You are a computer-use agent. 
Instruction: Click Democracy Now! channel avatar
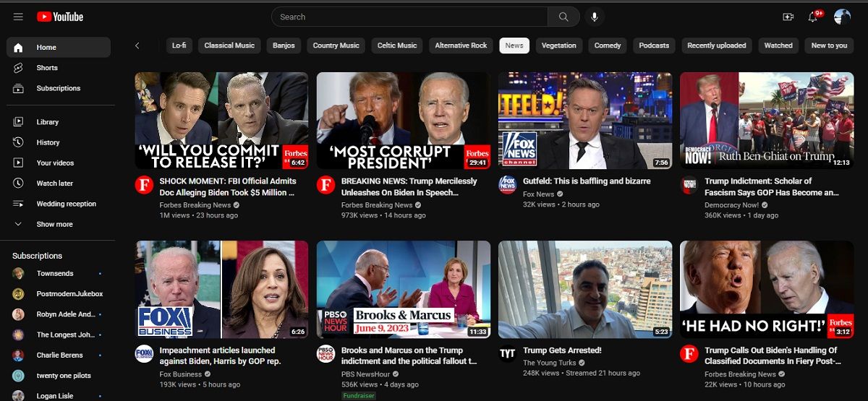(x=689, y=185)
